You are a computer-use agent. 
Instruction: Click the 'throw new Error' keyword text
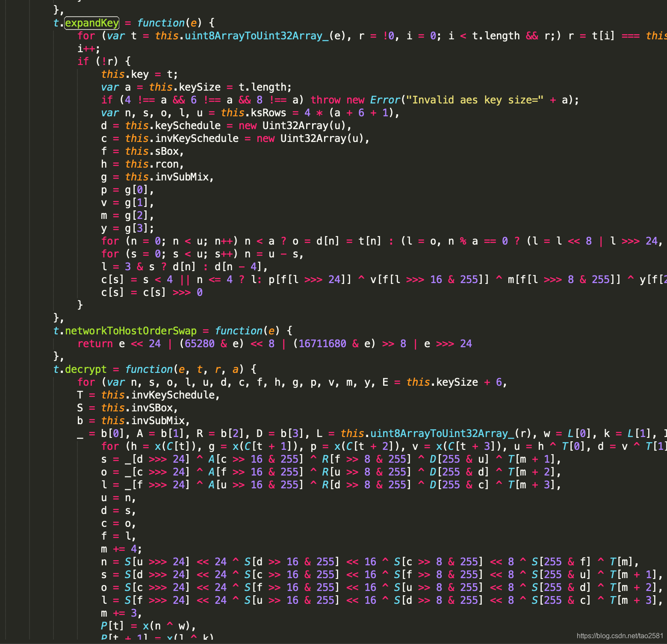[355, 100]
